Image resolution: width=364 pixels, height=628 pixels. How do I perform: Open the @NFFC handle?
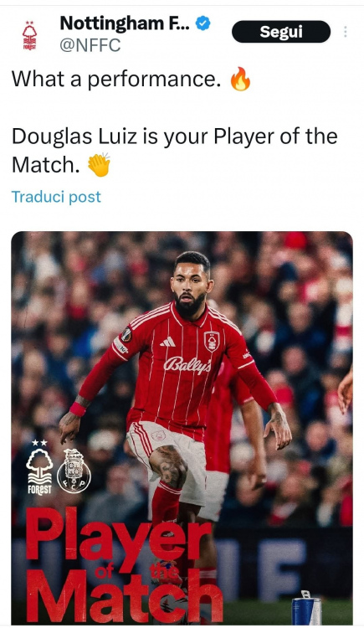pyautogui.click(x=90, y=45)
